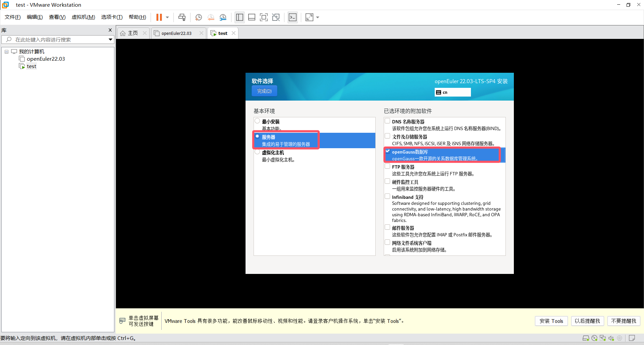Click the home icon on 主页 tab
Image resolution: width=644 pixels, height=345 pixels.
tap(123, 33)
